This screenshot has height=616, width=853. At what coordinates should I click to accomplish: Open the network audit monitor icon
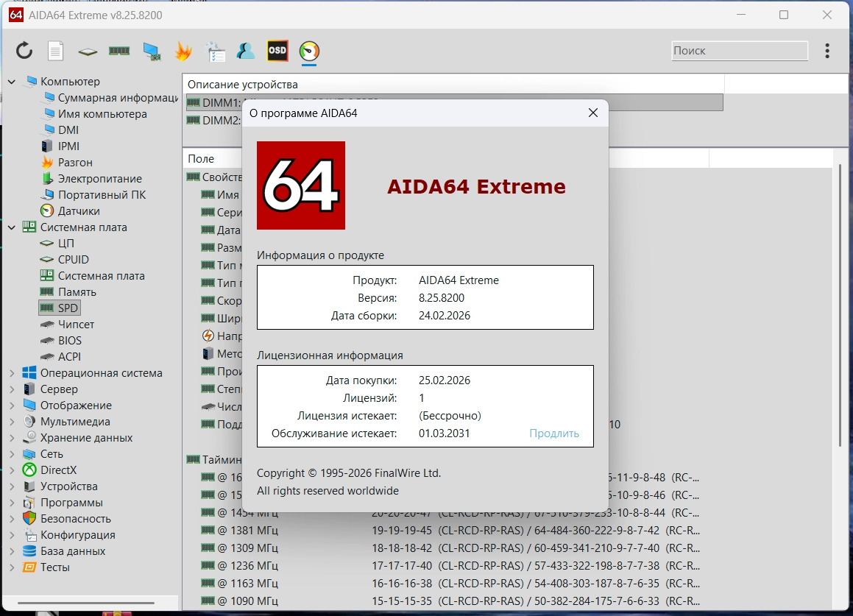(152, 51)
